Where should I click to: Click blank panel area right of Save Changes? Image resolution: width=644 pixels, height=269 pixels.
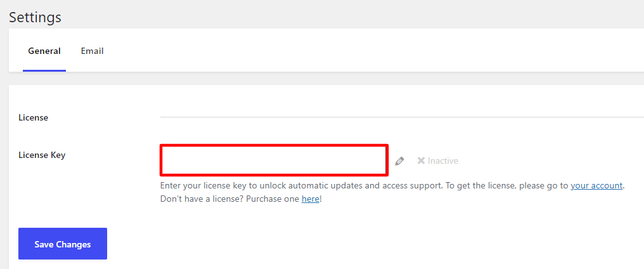click(370, 244)
